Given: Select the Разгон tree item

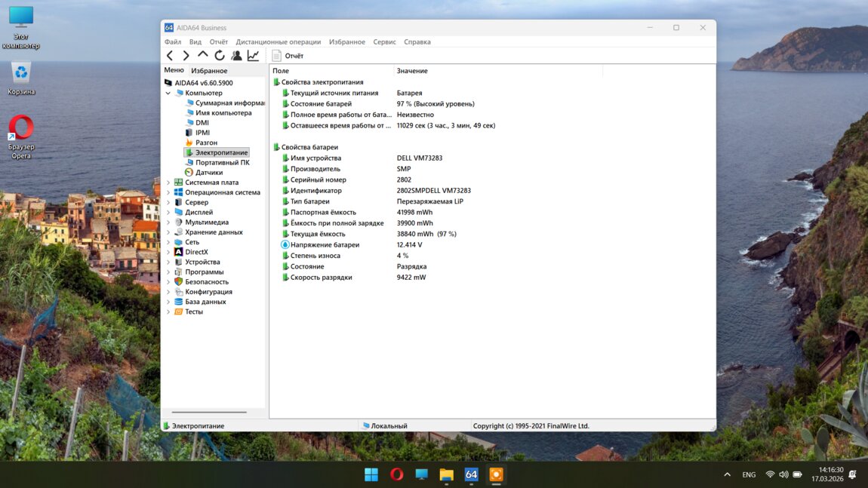Looking at the screenshot, I should click(x=206, y=143).
